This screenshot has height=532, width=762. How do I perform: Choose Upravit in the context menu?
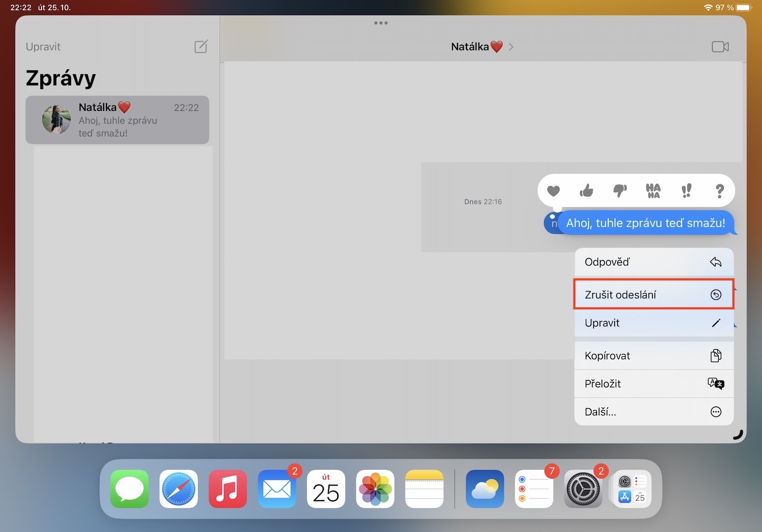tap(653, 323)
